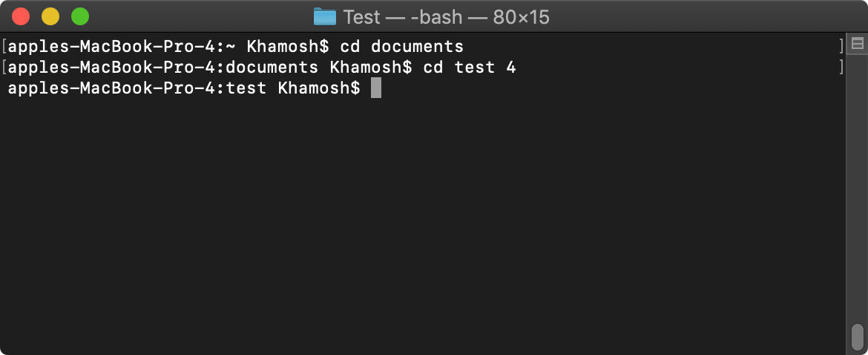Click the right bracket mark on the 'cd documents' line

841,46
